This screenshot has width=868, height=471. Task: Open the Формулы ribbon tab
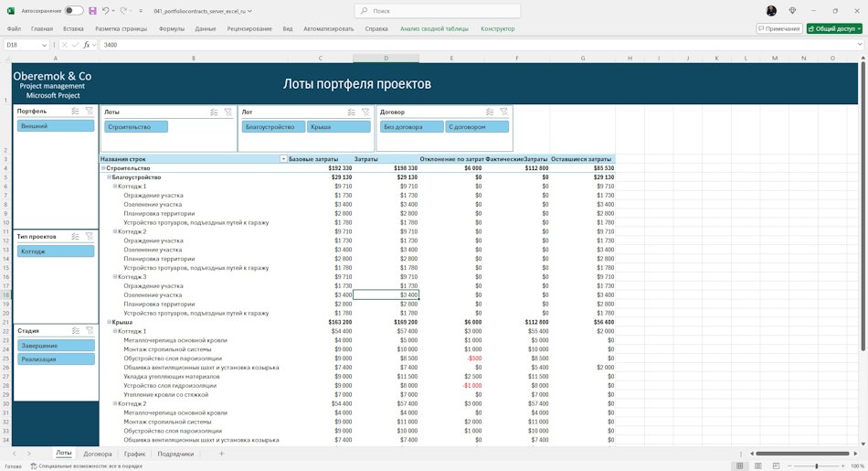click(x=172, y=29)
